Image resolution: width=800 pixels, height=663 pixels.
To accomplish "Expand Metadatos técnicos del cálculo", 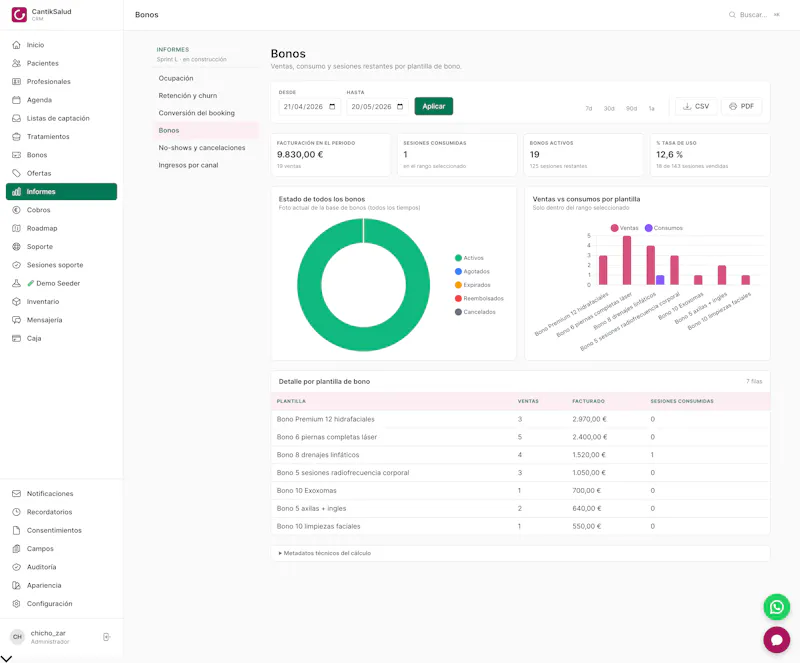I will [325, 553].
